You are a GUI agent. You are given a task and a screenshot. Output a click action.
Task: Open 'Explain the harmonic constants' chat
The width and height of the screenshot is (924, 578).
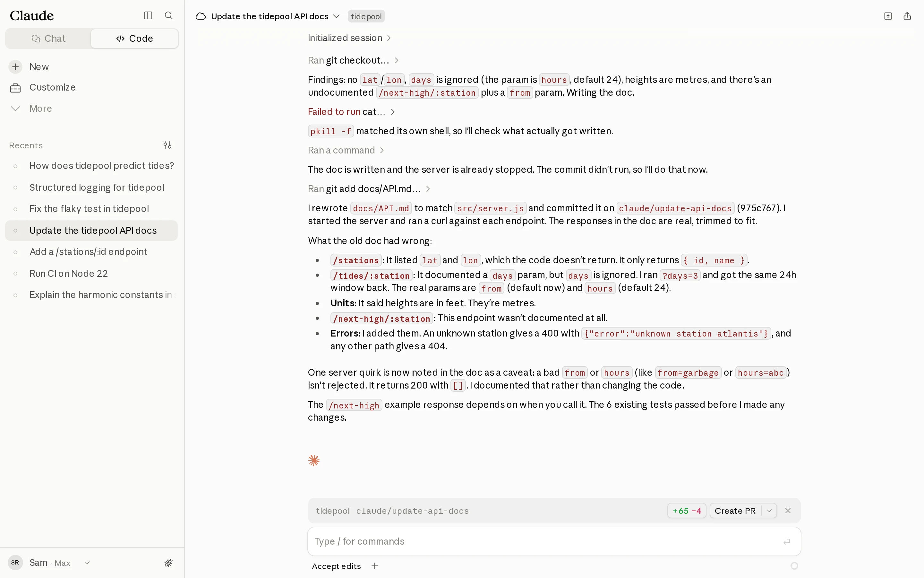[92, 295]
